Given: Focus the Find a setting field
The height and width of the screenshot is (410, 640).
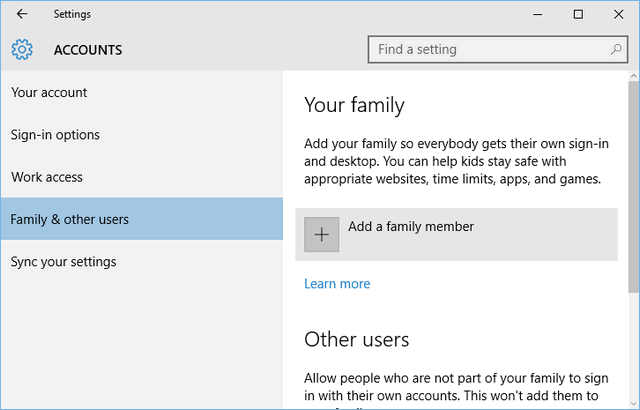Looking at the screenshot, I should (498, 49).
